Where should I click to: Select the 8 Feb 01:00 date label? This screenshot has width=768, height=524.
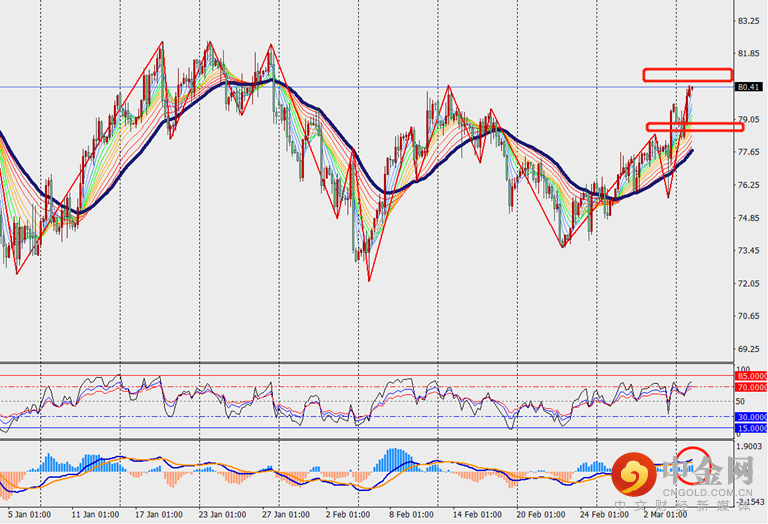(x=410, y=516)
